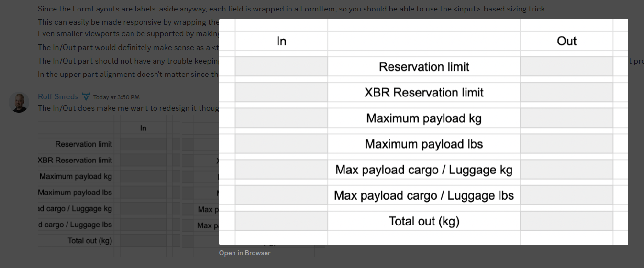The width and height of the screenshot is (644, 268).
Task: Click the 'Total out (kg)' label in enlarged preview
Action: click(x=424, y=221)
